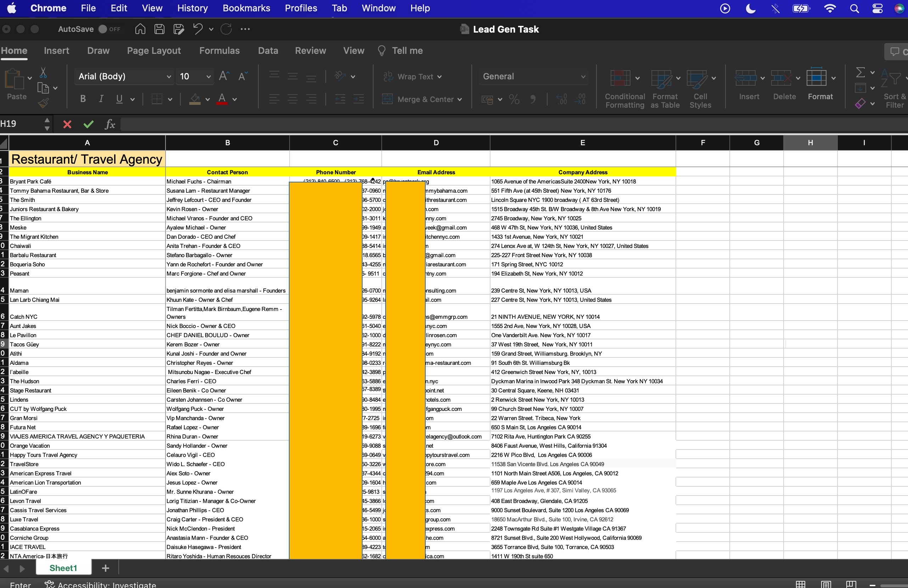908x588 pixels.
Task: Open the Insert ribbon tab
Action: [x=56, y=51]
